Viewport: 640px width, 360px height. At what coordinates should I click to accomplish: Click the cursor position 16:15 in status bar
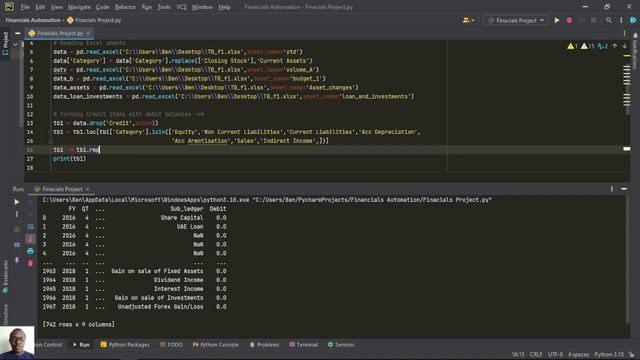518,355
